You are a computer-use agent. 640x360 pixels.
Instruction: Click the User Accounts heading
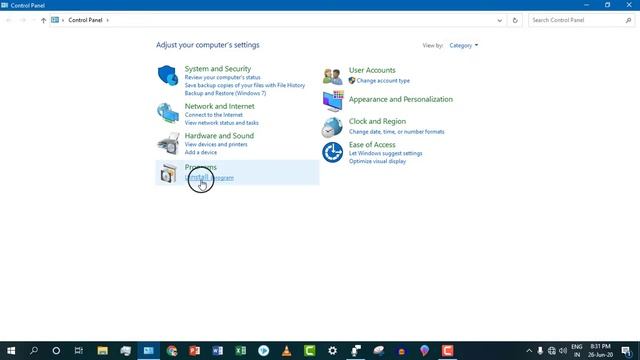point(372,70)
